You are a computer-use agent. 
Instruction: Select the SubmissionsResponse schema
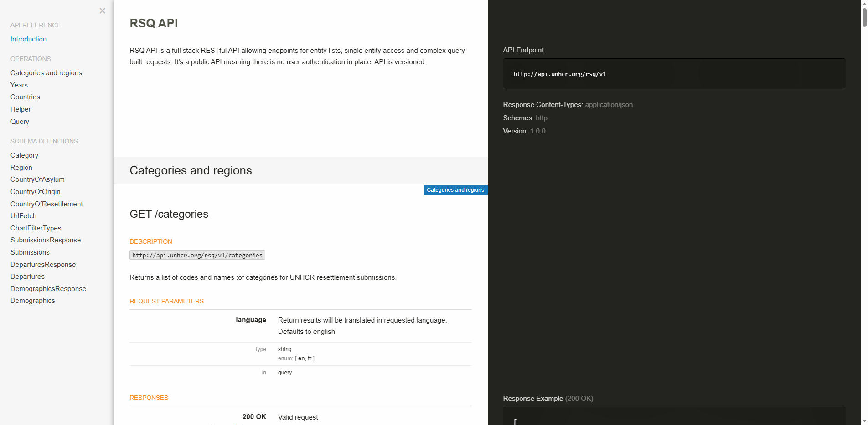(x=46, y=240)
